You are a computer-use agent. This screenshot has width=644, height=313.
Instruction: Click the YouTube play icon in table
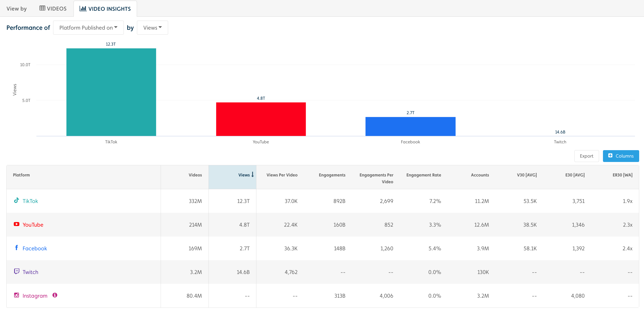click(x=16, y=224)
